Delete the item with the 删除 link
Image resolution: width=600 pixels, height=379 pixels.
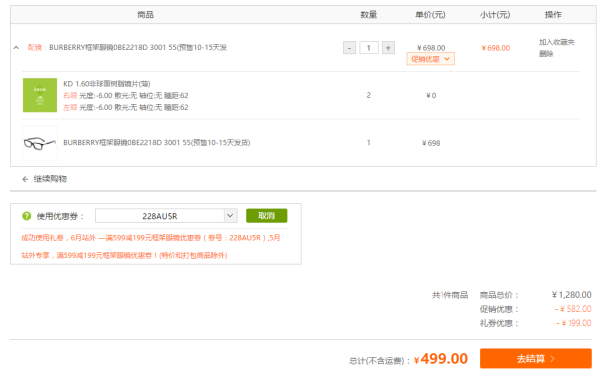(546, 54)
